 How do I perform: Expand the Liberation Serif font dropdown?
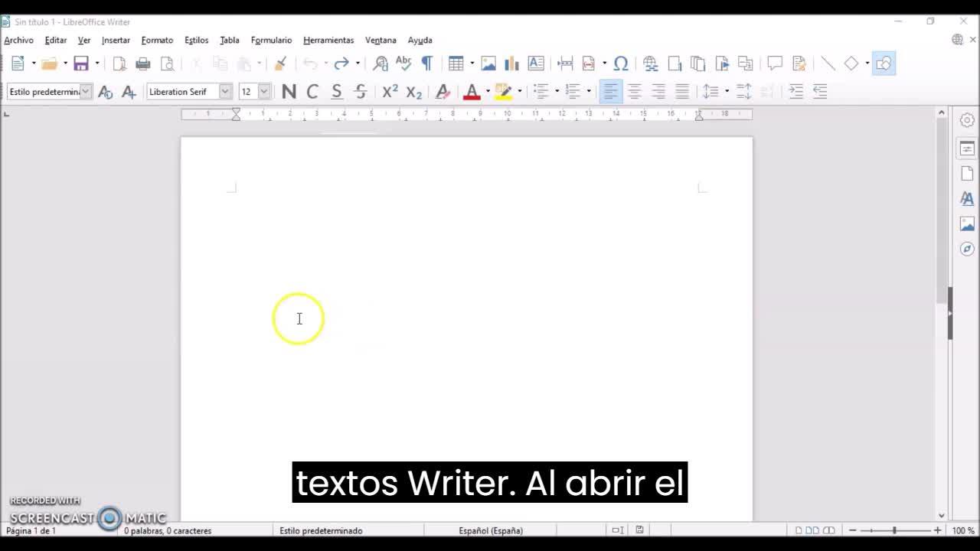225,92
